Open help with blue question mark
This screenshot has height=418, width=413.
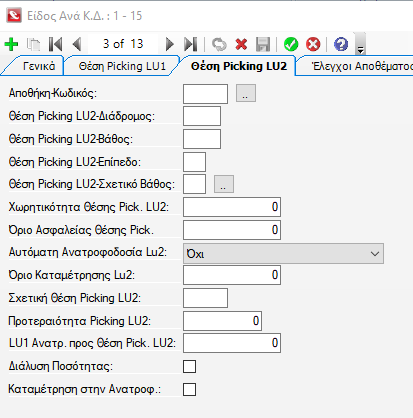tap(341, 44)
